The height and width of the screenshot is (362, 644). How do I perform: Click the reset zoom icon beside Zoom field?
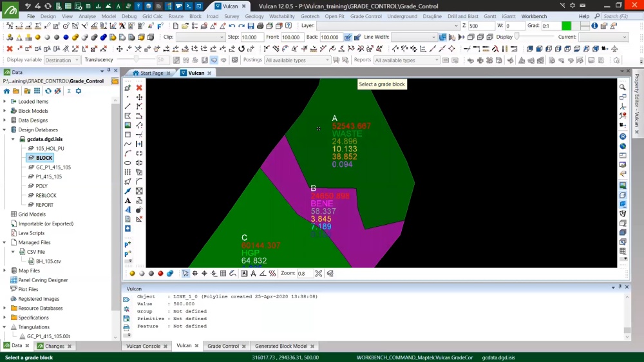click(319, 273)
